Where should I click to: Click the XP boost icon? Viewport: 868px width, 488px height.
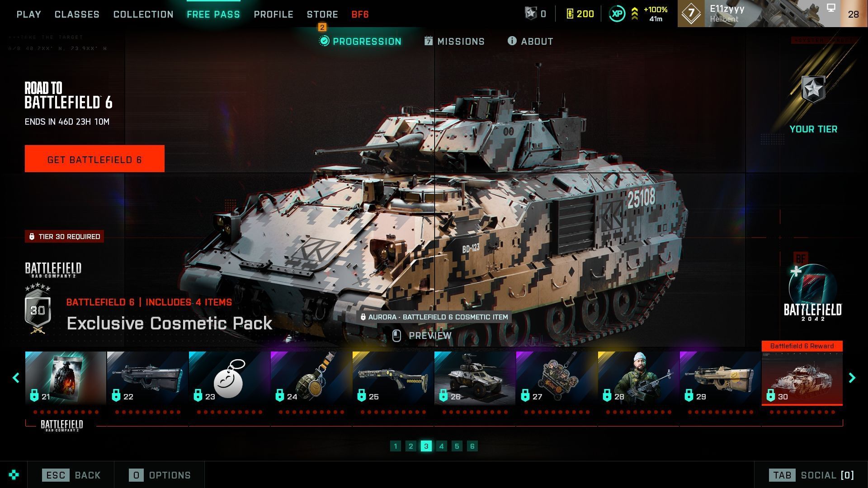tap(617, 14)
